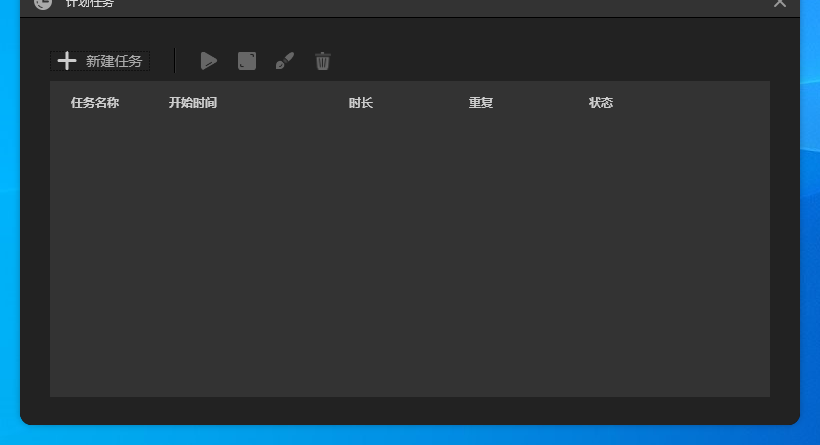This screenshot has width=820, height=445.
Task: Sort by 开始时间 column header
Action: [x=193, y=103]
